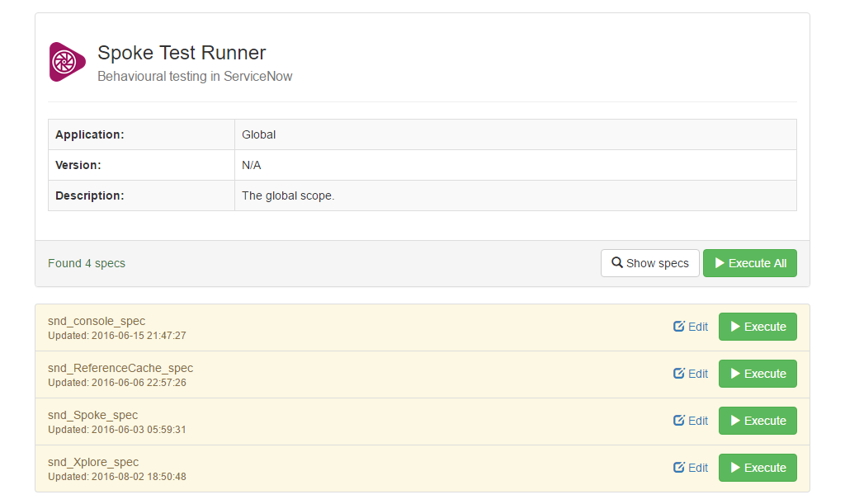Click the pencil icon beside Edit for snd_Xplore_spec
Image resolution: width=845 pixels, height=504 pixels.
[x=679, y=468]
